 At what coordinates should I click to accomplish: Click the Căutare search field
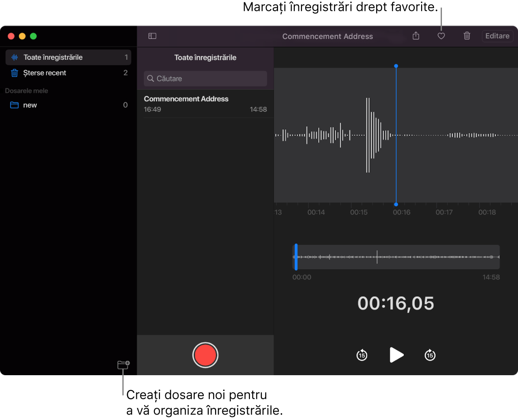tap(205, 78)
